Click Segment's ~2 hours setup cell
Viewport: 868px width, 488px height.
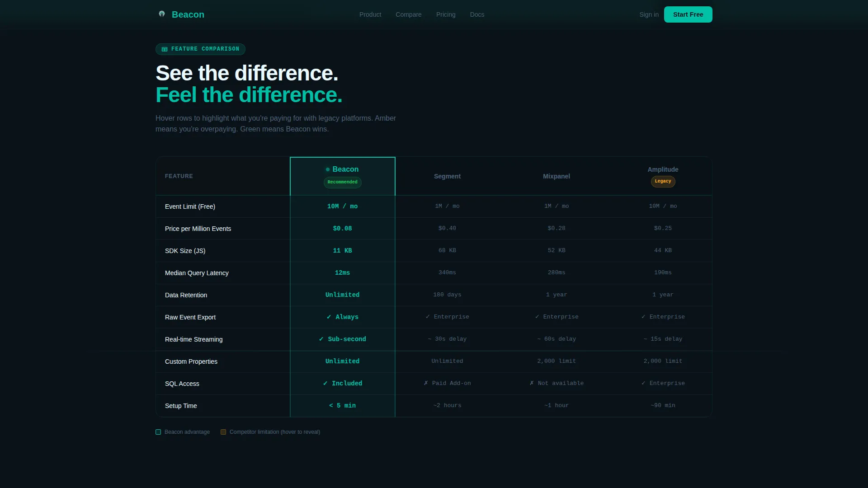tap(447, 406)
